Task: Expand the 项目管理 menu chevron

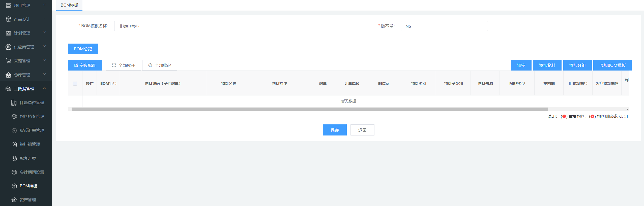Action: [x=44, y=5]
